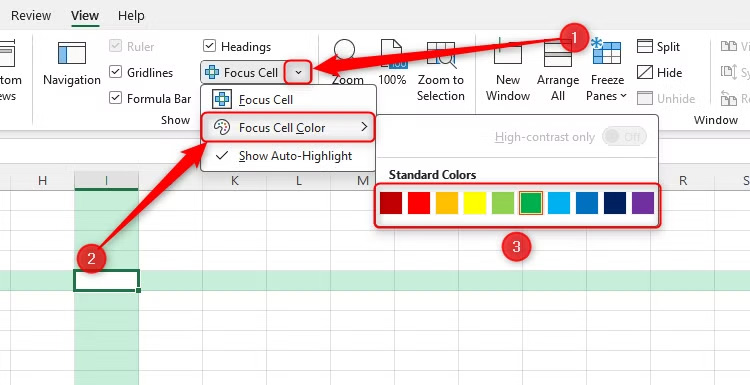Screen dimensions: 750x385
Task: Click the Focus Cell ribbon button
Action: point(242,73)
